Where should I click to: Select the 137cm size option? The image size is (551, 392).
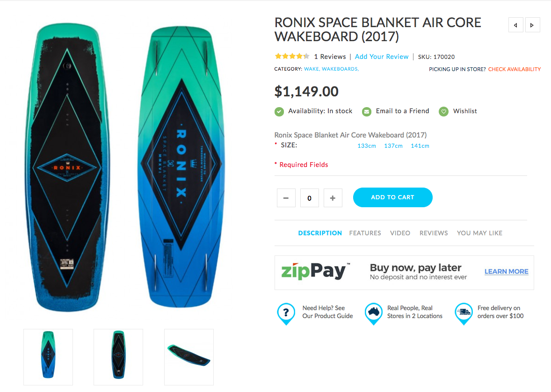coord(393,146)
